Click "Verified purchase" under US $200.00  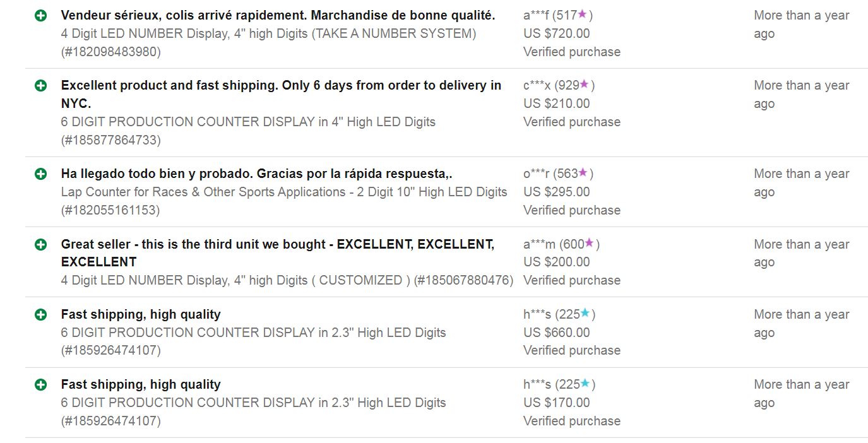click(x=571, y=280)
